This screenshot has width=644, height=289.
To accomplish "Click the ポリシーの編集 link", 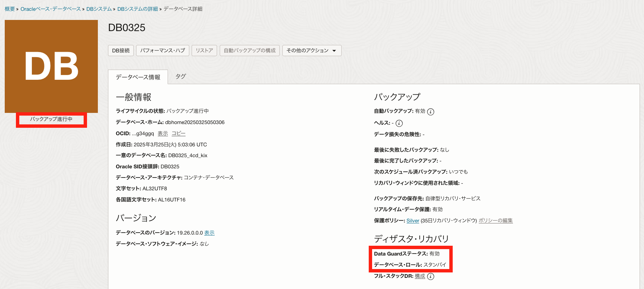I will click(x=495, y=221).
